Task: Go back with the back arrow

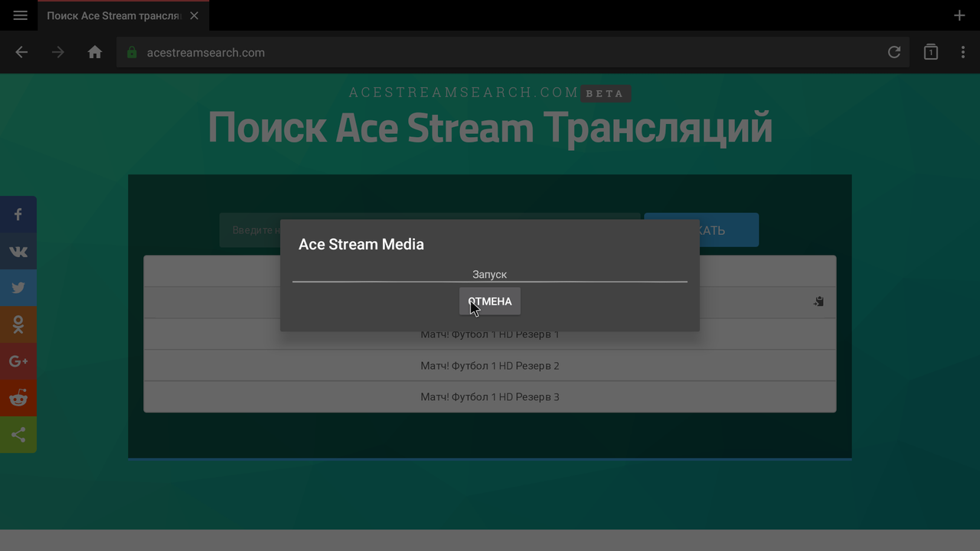Action: [21, 53]
